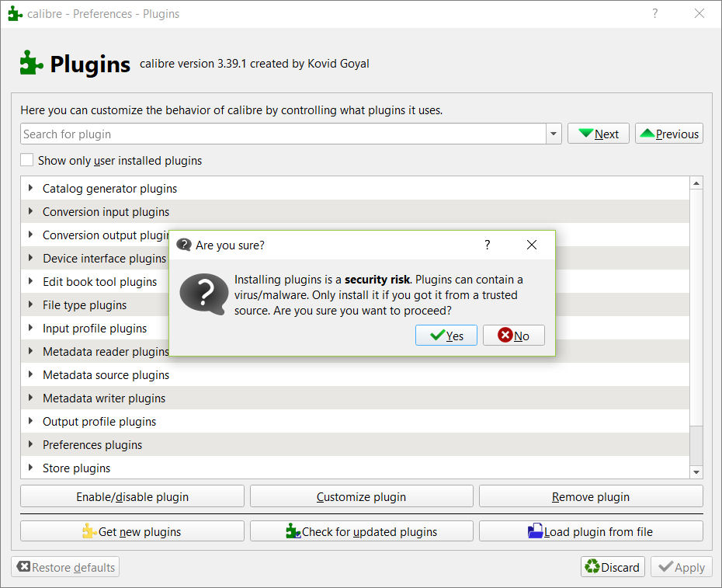Close the Are you sure dialog
Screen dimensions: 722x588
531,245
